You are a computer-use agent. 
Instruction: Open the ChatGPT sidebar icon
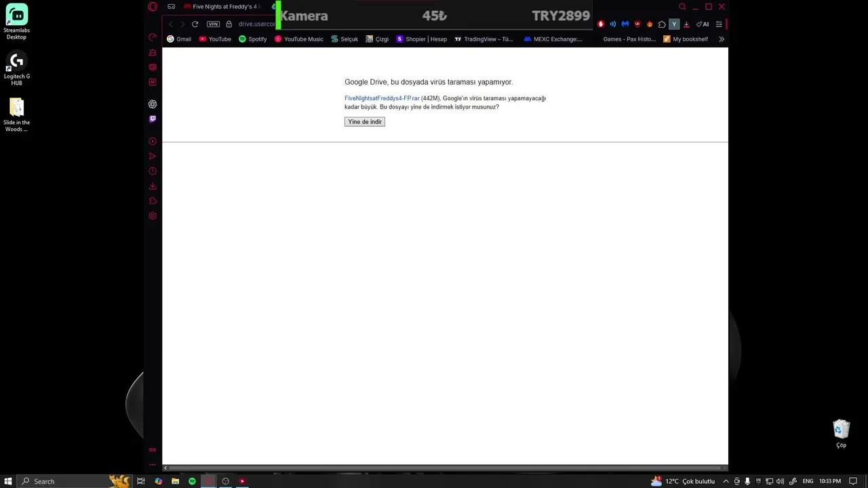153,104
